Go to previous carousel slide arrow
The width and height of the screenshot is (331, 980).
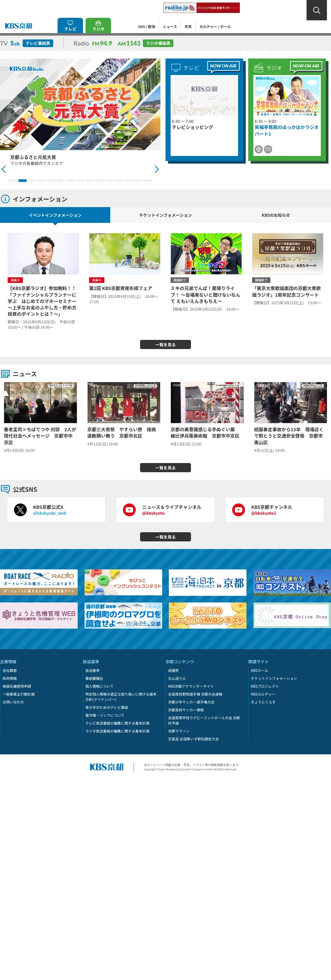coord(4,169)
